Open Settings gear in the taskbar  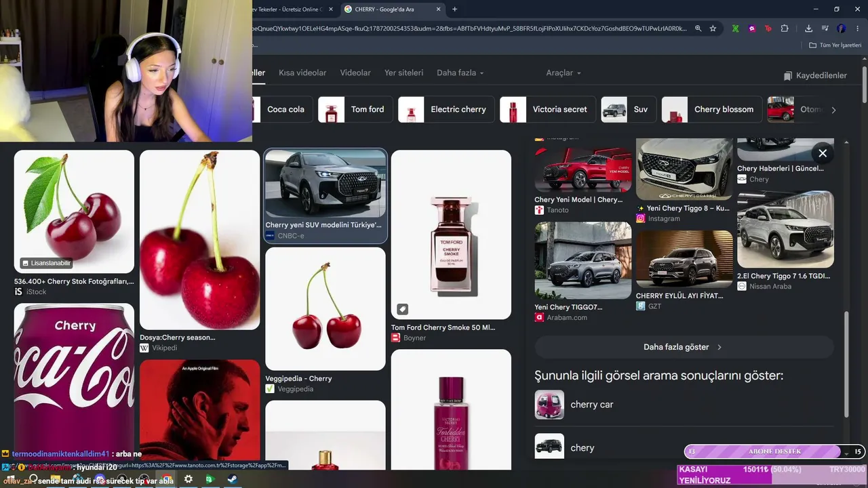[x=189, y=479]
